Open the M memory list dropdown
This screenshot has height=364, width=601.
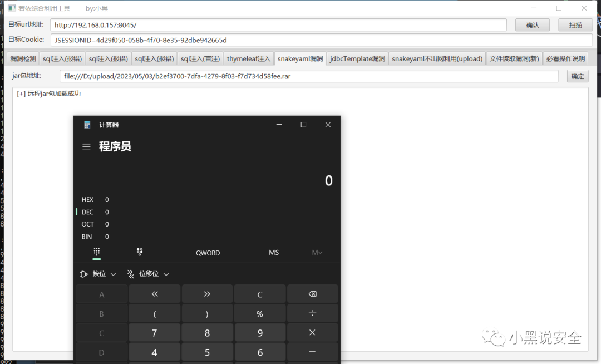pos(317,253)
